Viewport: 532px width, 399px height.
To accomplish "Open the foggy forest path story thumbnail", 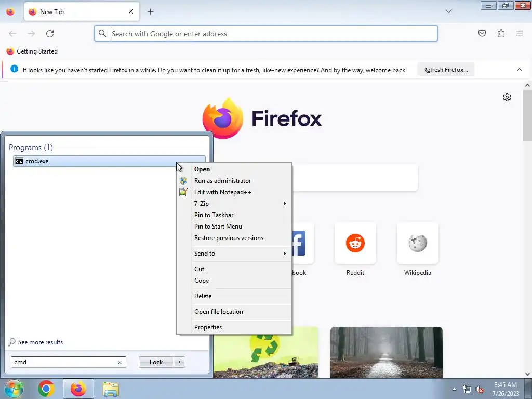I will point(386,353).
